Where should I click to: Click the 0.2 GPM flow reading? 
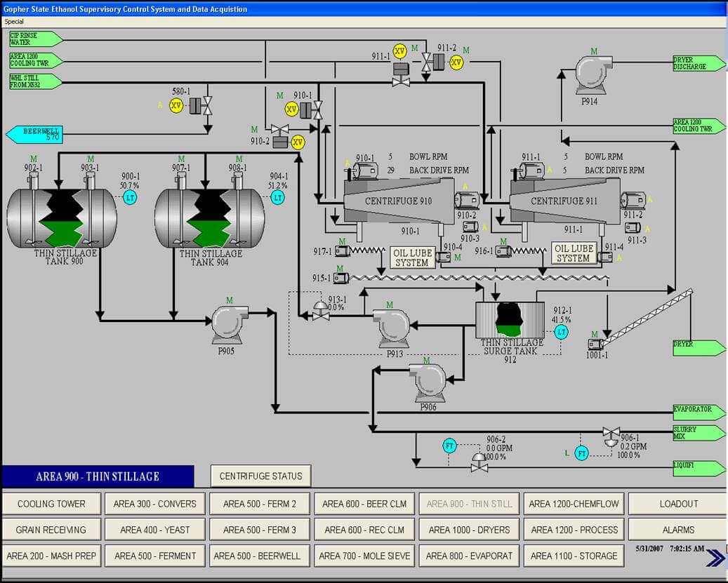(x=634, y=446)
